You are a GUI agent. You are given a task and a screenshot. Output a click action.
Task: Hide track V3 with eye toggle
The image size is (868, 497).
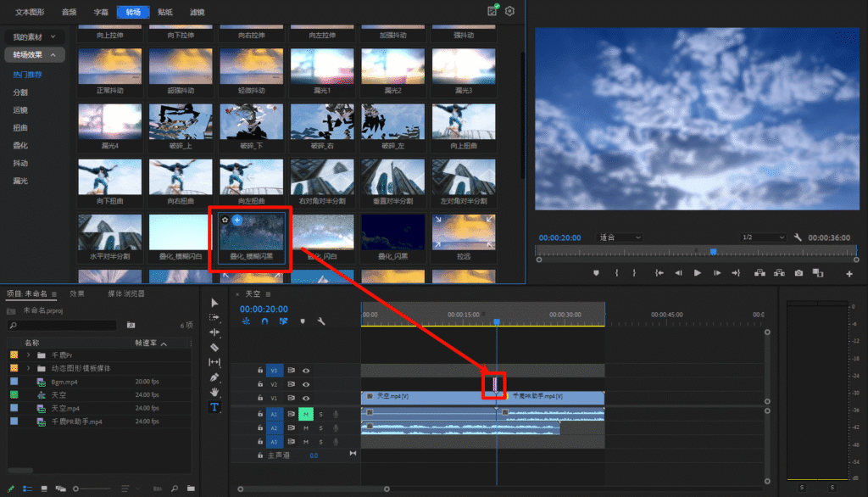[306, 371]
